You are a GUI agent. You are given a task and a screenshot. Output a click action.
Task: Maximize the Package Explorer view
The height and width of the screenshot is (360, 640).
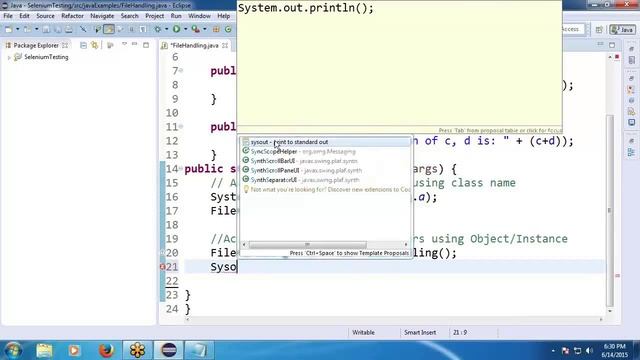[x=146, y=45]
